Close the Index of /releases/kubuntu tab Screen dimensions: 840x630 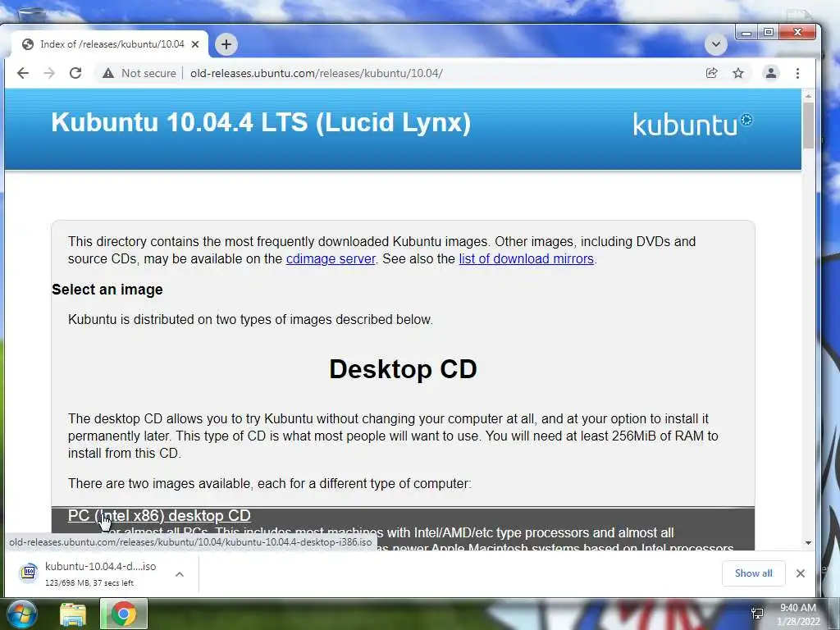[195, 44]
